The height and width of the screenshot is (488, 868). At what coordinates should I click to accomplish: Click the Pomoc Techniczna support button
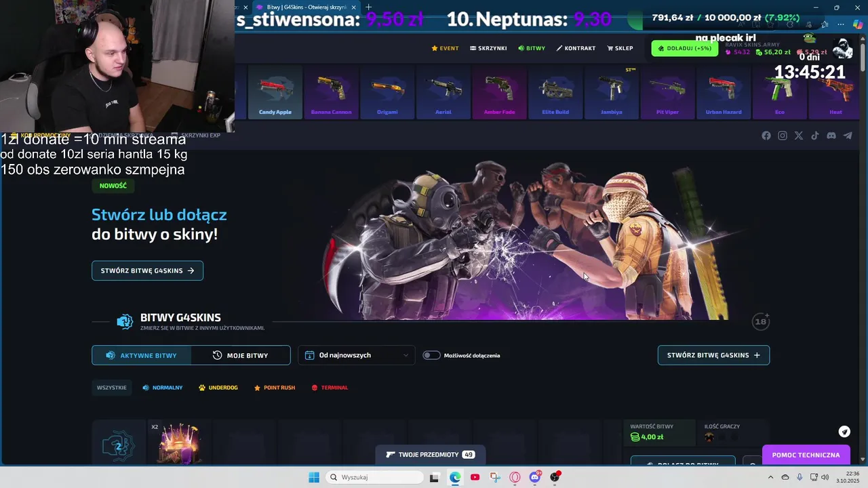(x=806, y=455)
